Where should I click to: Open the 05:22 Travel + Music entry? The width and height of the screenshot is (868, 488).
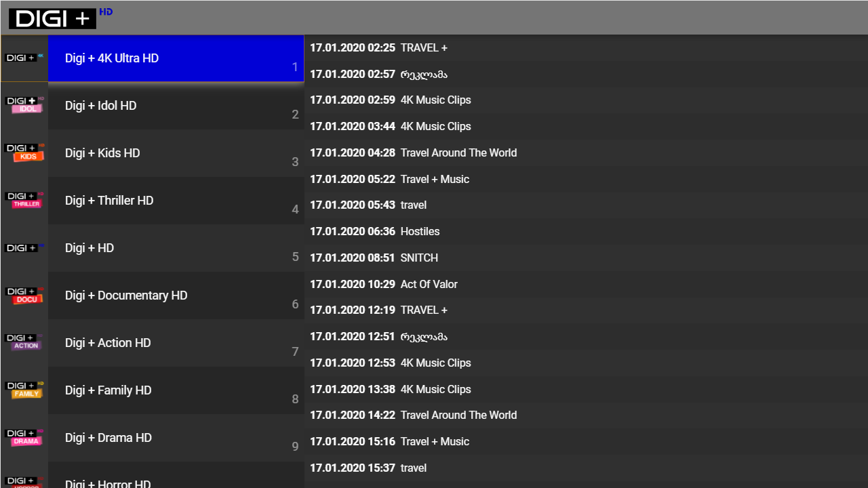click(x=586, y=179)
